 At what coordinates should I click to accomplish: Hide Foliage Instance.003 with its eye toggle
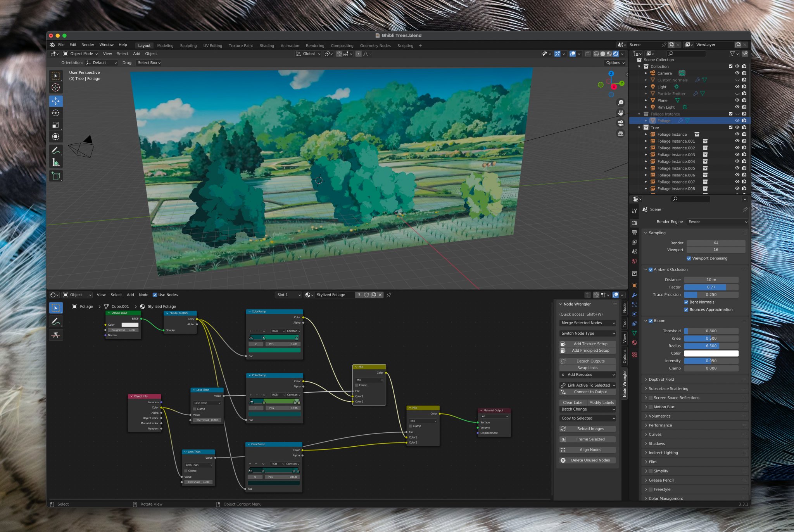(x=737, y=155)
